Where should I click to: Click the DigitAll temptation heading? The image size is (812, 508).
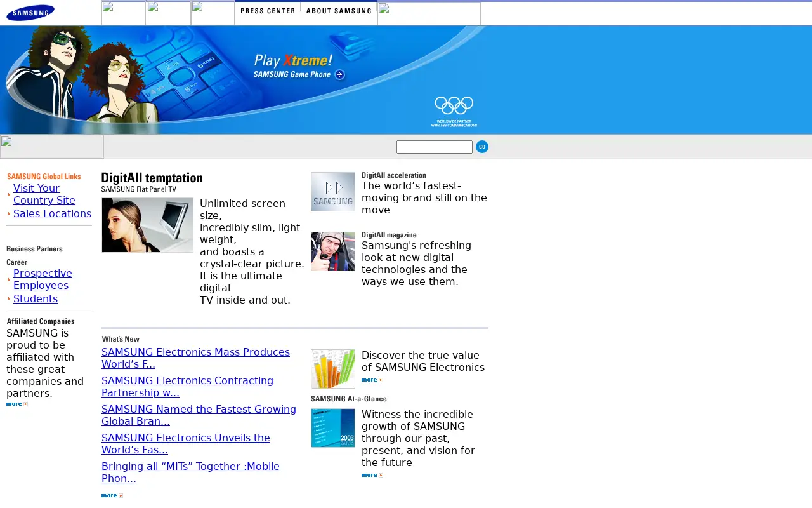(152, 178)
